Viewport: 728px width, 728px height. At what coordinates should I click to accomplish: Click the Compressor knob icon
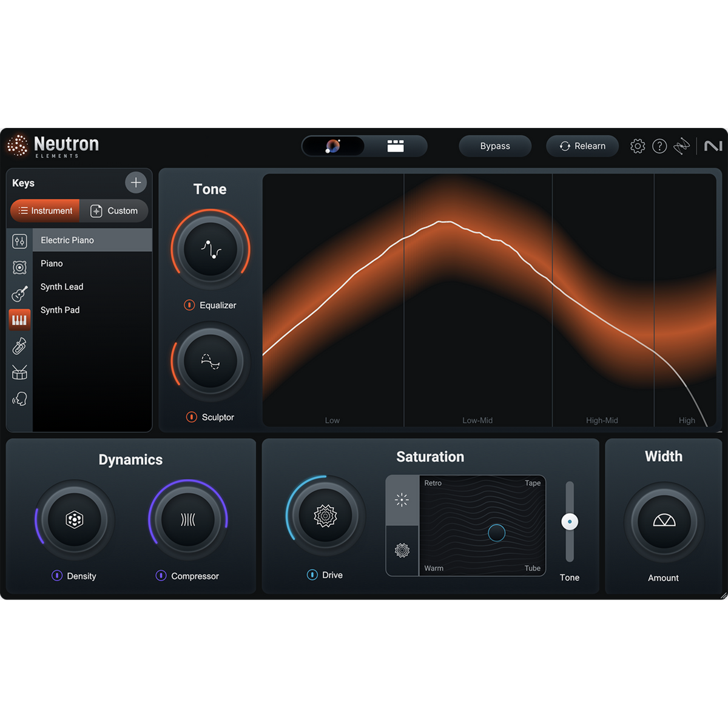tap(188, 520)
